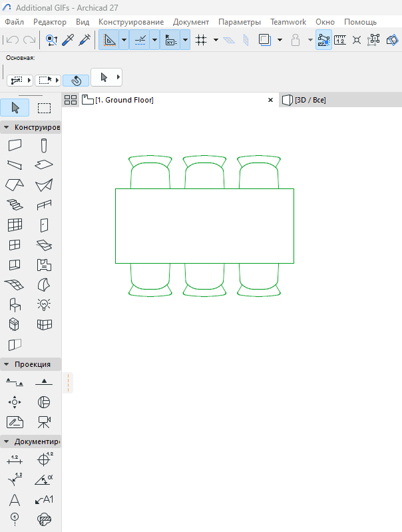Image resolution: width=402 pixels, height=532 pixels.
Task: Open arrow tool flyout in Info Box
Action: [x=118, y=77]
